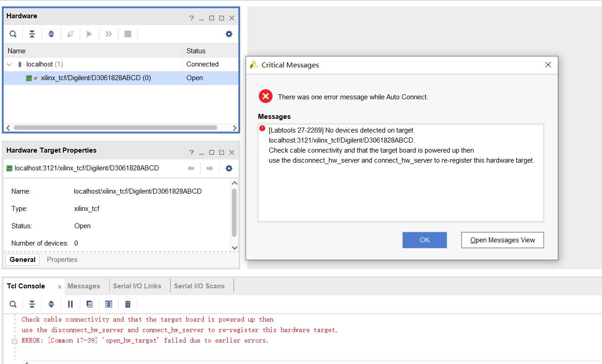Close the Critical Messages dialog
Image resolution: width=602 pixels, height=364 pixels.
click(548, 65)
